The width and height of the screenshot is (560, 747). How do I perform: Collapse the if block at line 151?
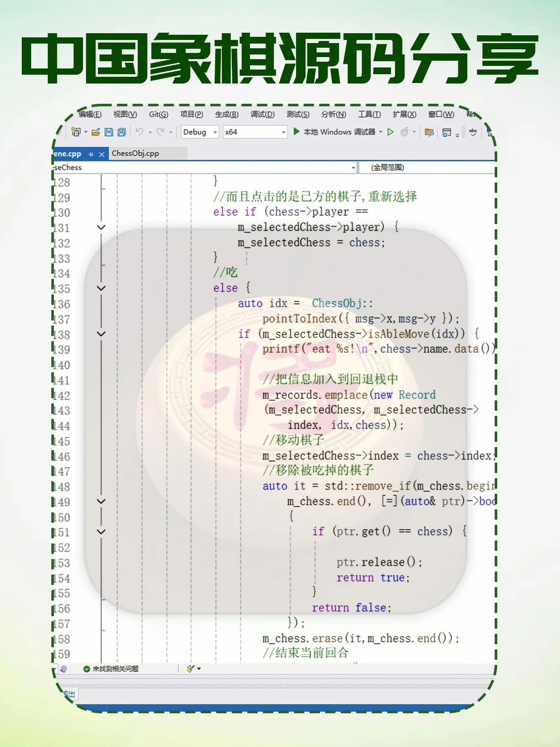click(x=101, y=532)
